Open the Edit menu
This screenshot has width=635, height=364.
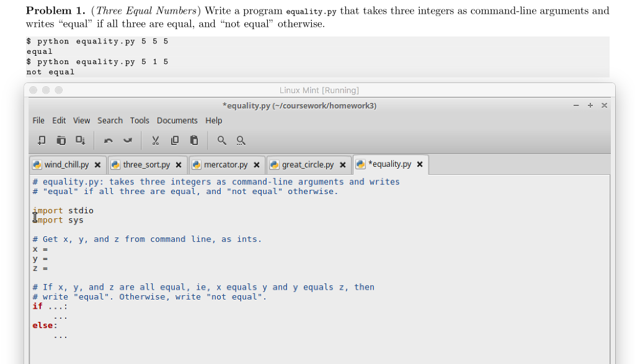[x=59, y=120]
